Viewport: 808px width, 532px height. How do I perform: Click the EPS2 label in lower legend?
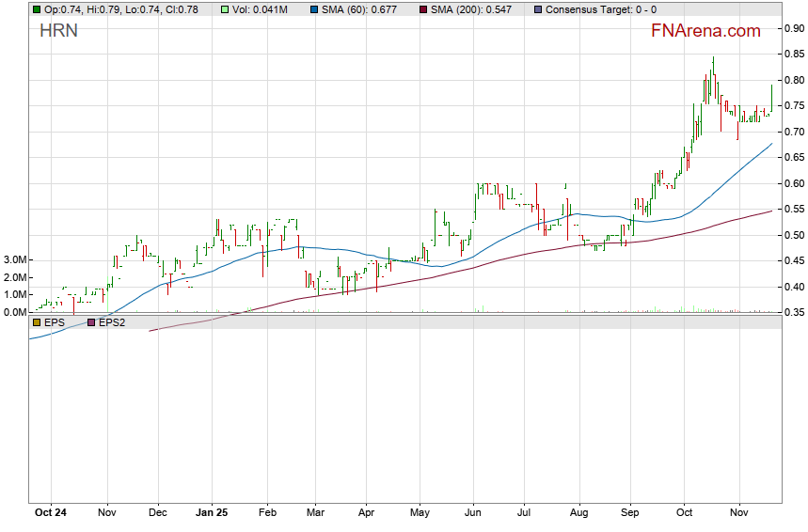click(x=112, y=322)
